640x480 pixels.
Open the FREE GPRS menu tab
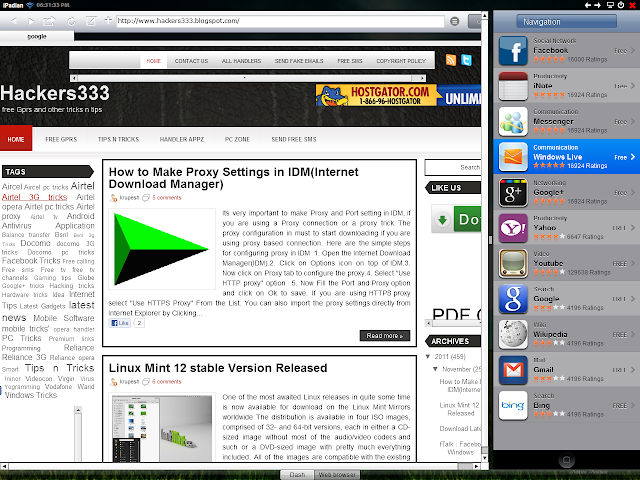click(61, 139)
